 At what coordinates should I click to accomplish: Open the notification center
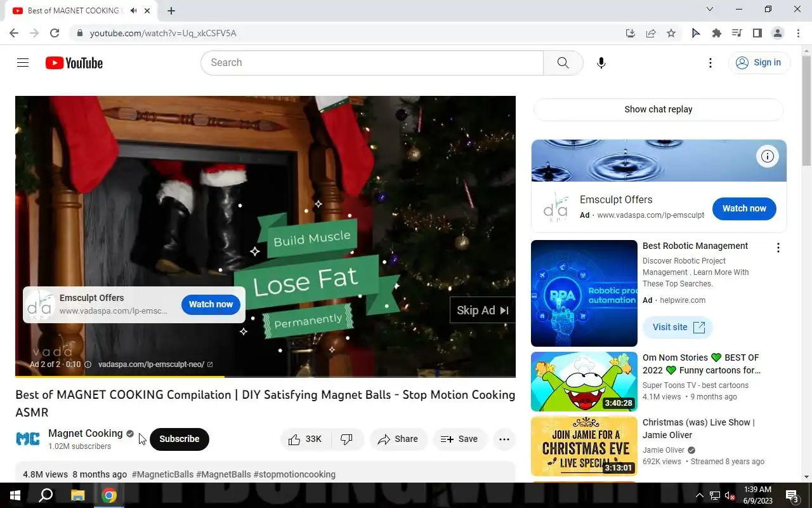coord(792,495)
